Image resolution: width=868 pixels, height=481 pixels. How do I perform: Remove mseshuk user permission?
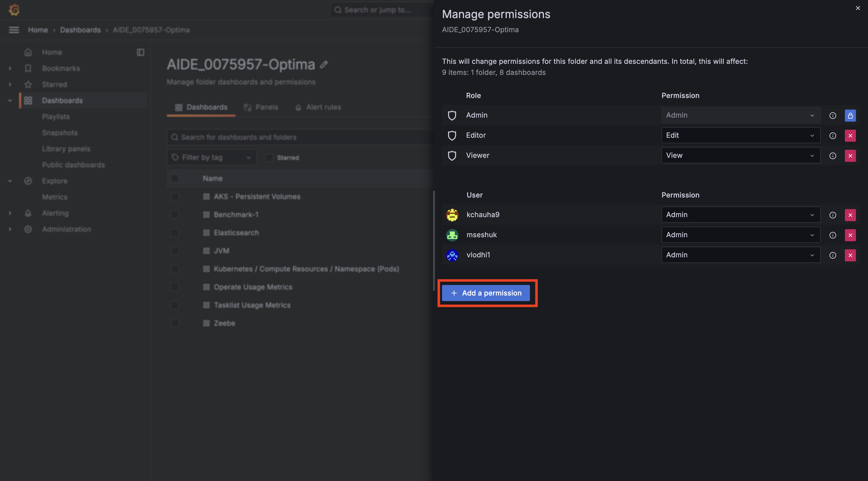(x=850, y=235)
